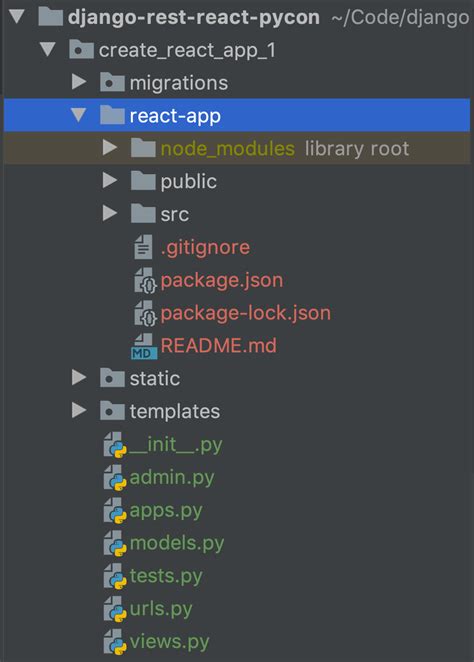
Task: Select the README.md file name
Action: (219, 346)
